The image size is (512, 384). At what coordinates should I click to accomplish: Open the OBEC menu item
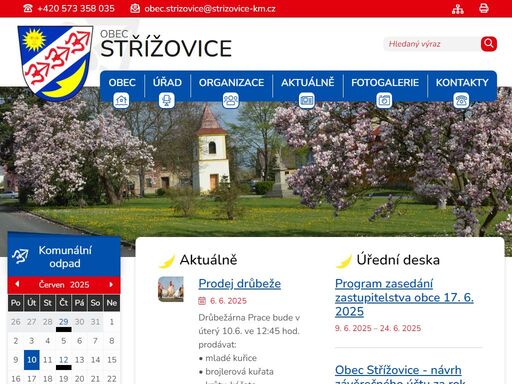point(122,82)
